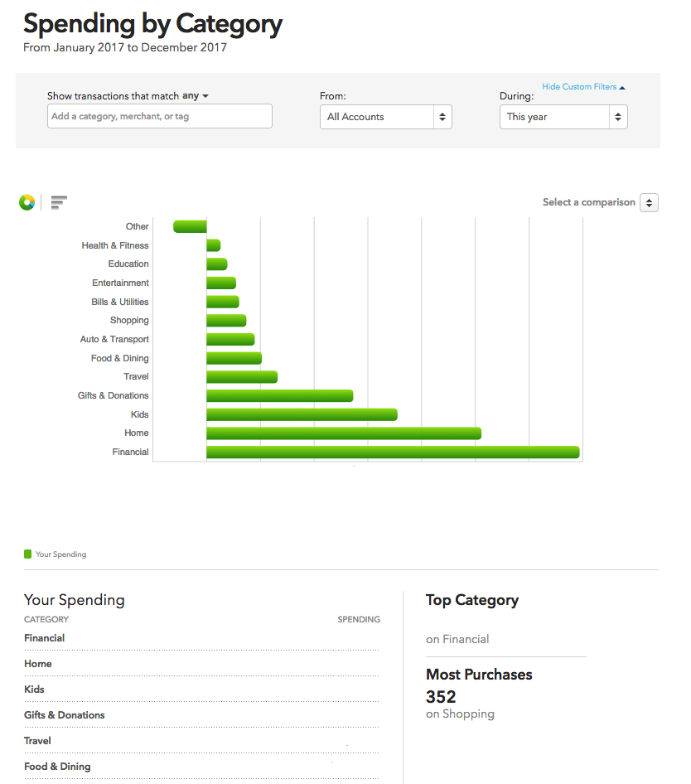Select the Travel chart bar
691x784 pixels.
(x=242, y=377)
